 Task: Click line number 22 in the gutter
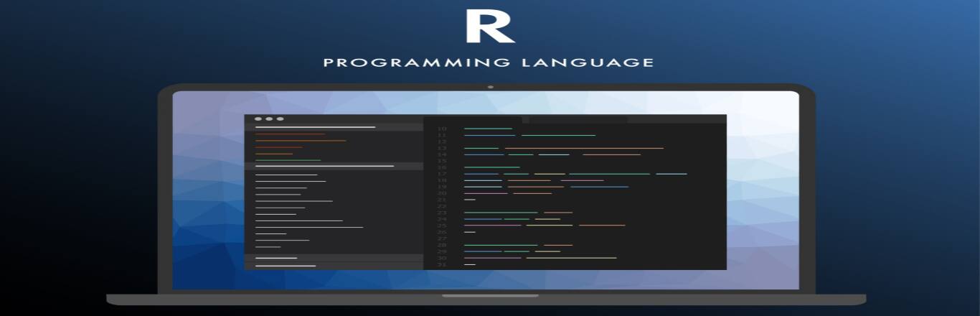441,206
